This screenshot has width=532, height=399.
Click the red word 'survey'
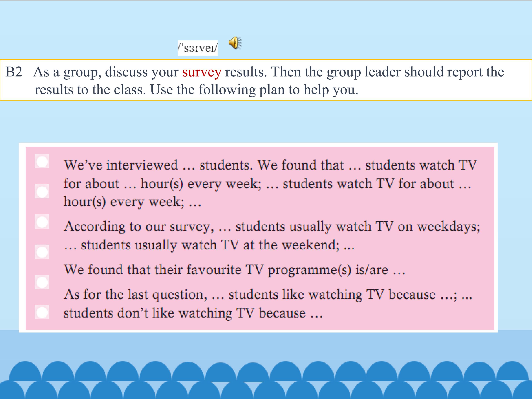202,72
